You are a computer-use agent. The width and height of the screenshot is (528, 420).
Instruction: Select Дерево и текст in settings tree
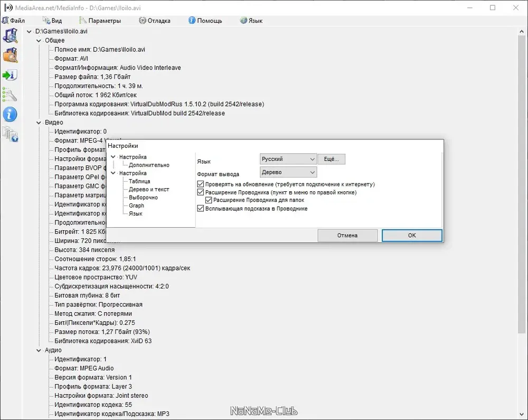pyautogui.click(x=149, y=189)
